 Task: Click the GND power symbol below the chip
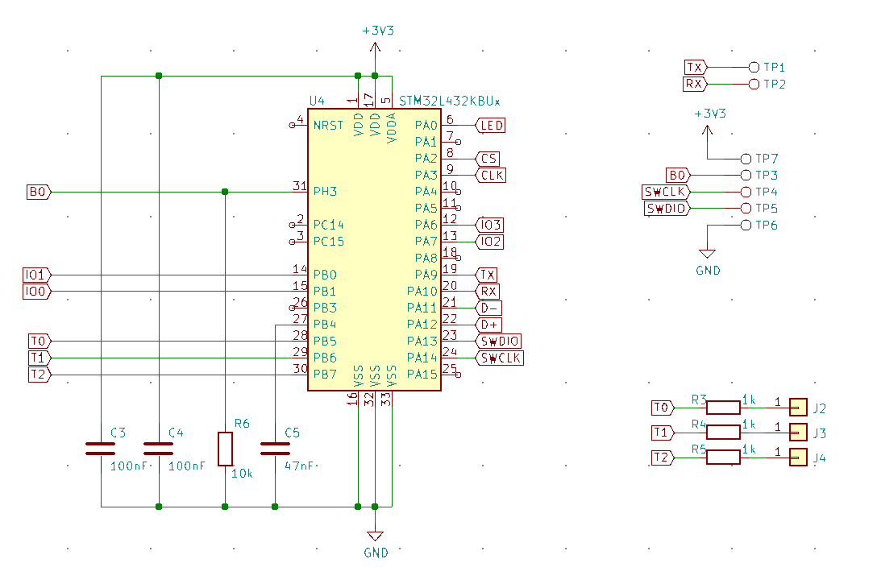click(x=374, y=537)
